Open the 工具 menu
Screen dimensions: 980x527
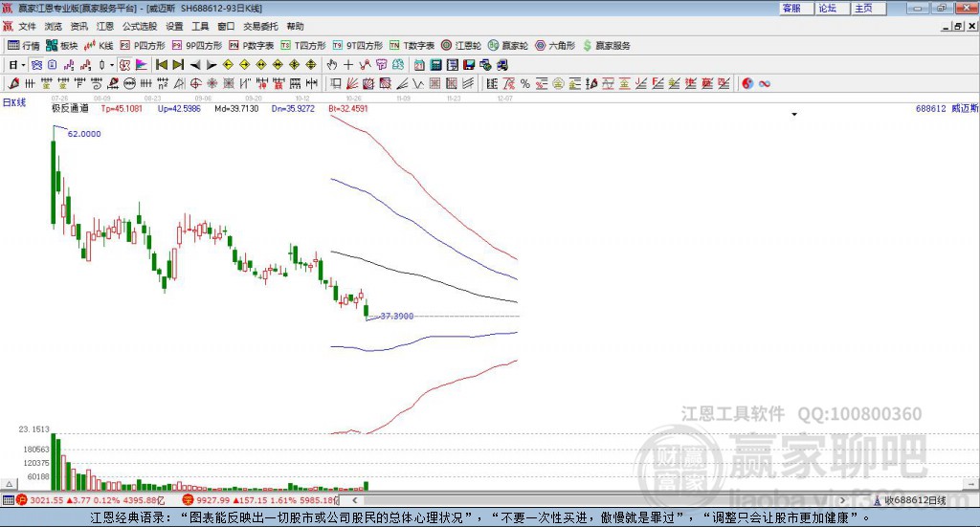click(x=200, y=26)
